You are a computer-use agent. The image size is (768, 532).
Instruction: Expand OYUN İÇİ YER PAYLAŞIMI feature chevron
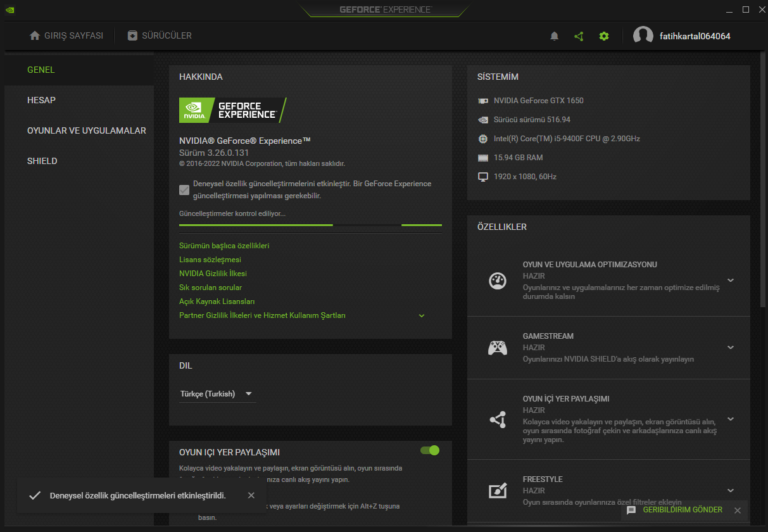coord(731,419)
